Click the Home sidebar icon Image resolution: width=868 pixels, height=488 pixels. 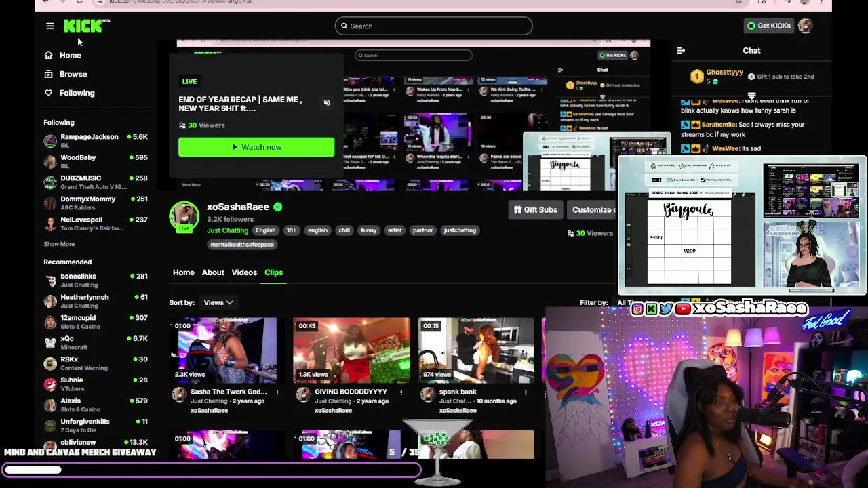click(x=48, y=55)
